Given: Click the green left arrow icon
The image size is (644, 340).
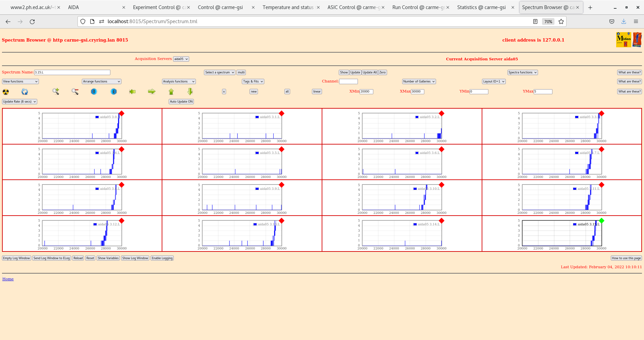Looking at the screenshot, I should (x=132, y=92).
